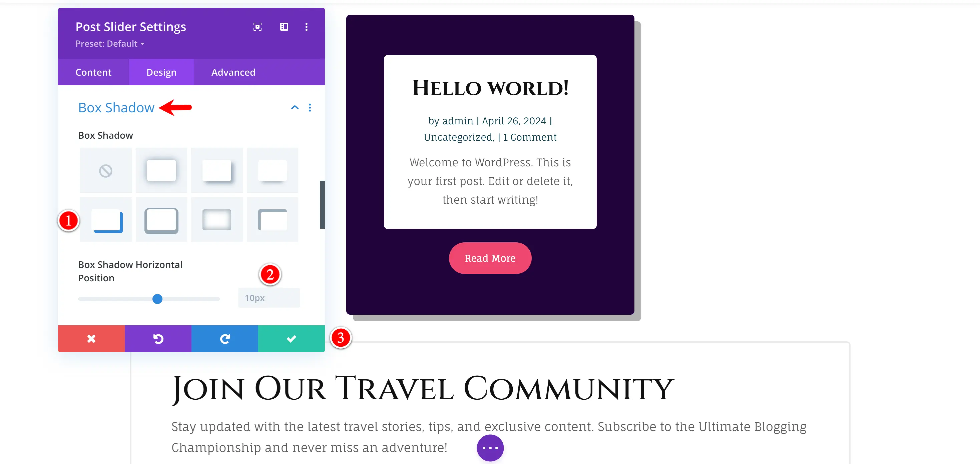Click the Box Shadow Horizontal Position input field
Screen dimensions: 980x464
pos(268,298)
